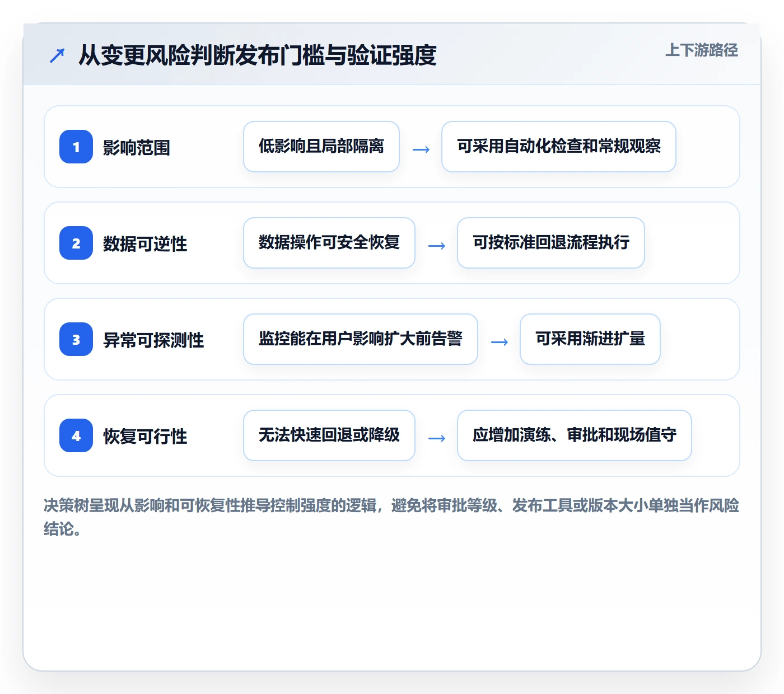Select the number 1 badge for 影响范围
The height and width of the screenshot is (694, 784).
tap(76, 147)
